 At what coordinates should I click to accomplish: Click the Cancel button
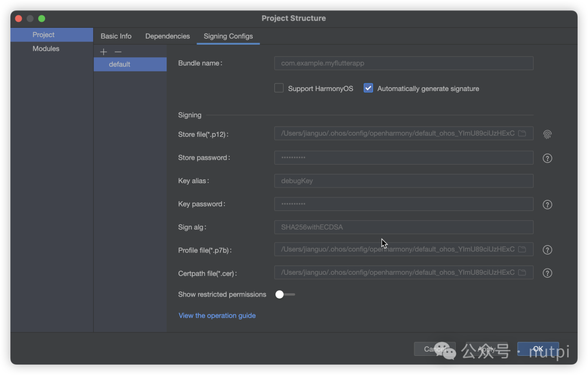coord(434,349)
